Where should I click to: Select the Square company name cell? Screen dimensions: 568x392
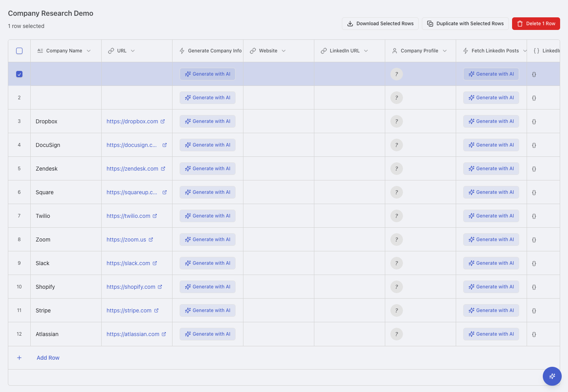click(66, 192)
